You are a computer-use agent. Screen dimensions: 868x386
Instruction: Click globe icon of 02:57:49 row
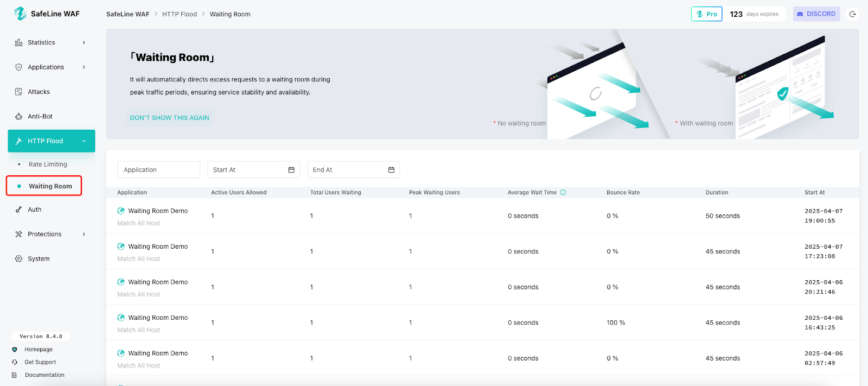click(121, 353)
